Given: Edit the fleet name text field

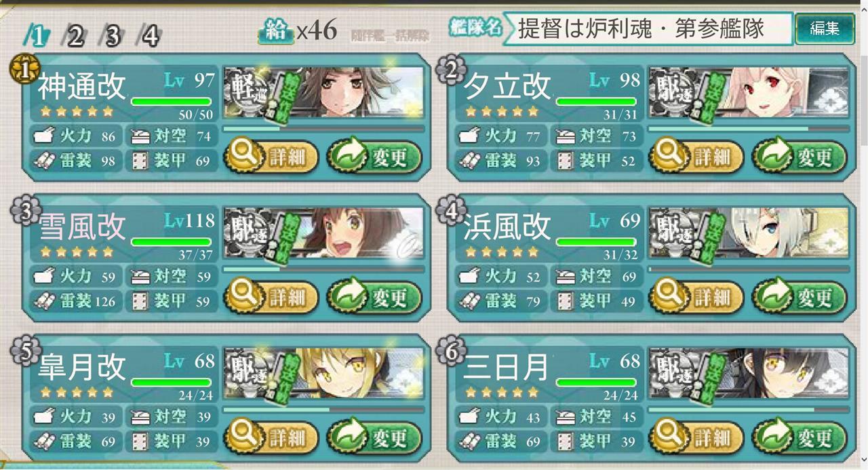Looking at the screenshot, I should click(647, 28).
